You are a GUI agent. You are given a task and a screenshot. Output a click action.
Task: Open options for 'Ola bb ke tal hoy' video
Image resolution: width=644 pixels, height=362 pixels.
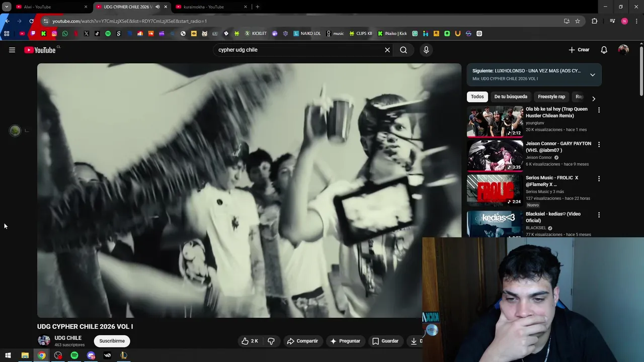599,110
